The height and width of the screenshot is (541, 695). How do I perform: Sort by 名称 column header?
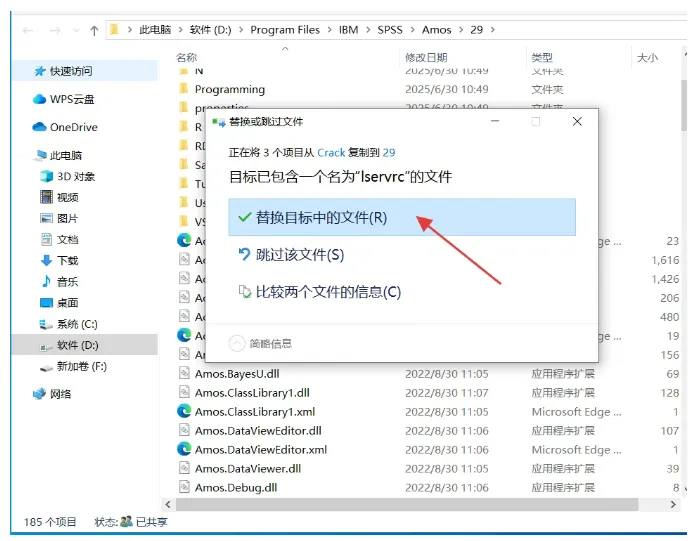[x=187, y=57]
